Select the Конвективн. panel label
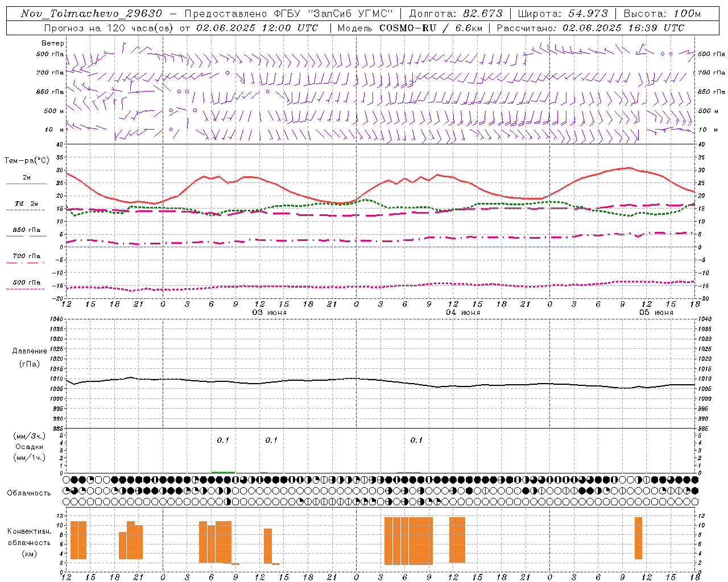This screenshot has height=582, width=728. pyautogui.click(x=29, y=531)
